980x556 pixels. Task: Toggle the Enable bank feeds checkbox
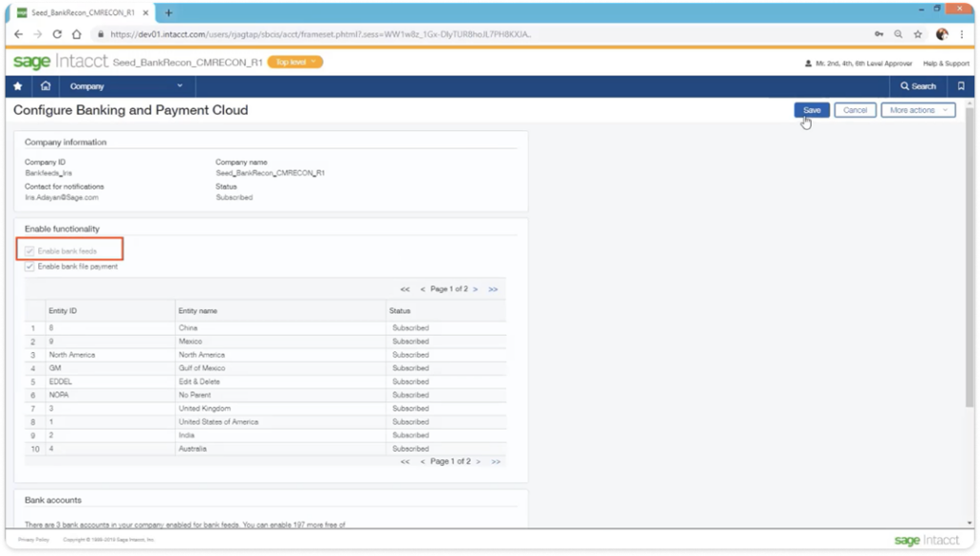[x=30, y=251]
